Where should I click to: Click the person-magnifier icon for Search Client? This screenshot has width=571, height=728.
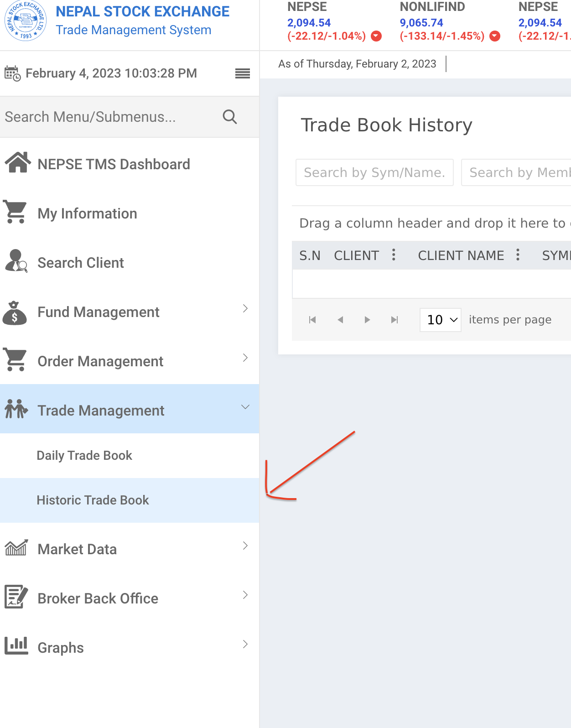[x=16, y=261]
